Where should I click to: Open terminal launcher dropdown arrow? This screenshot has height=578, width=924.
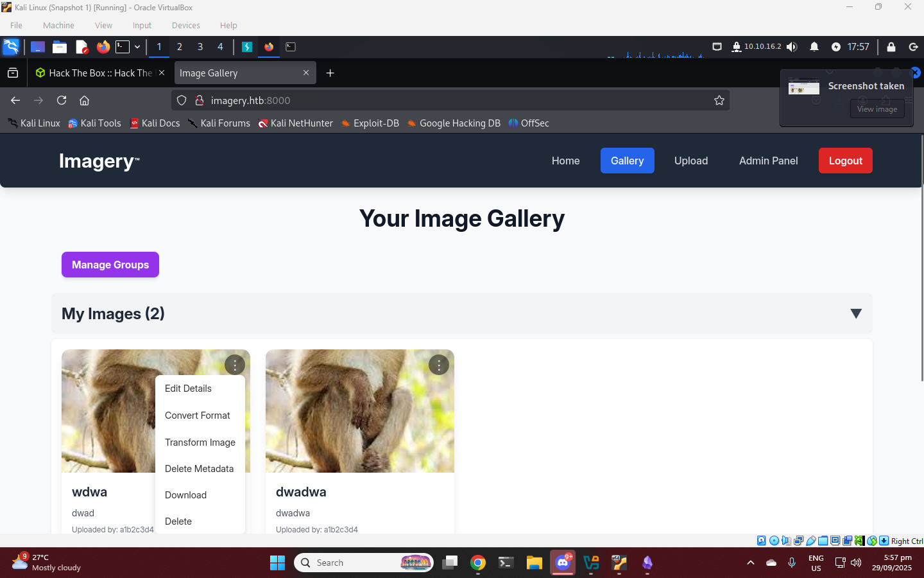click(x=137, y=47)
